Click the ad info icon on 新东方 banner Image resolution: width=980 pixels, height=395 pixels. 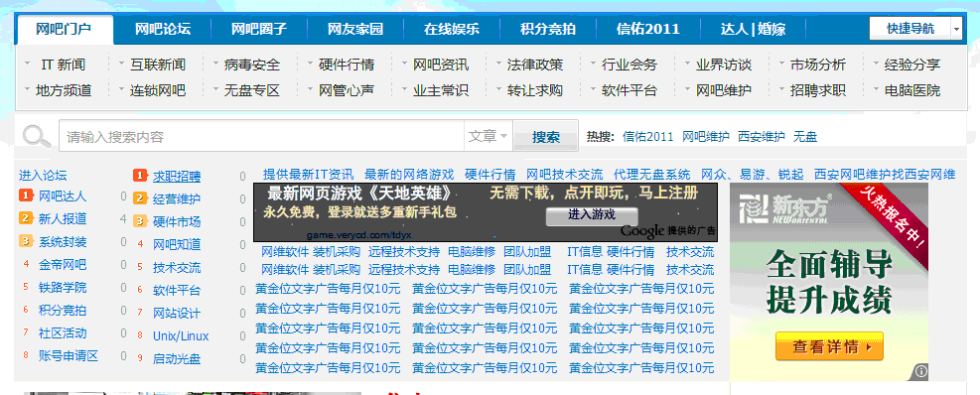pyautogui.click(x=921, y=371)
